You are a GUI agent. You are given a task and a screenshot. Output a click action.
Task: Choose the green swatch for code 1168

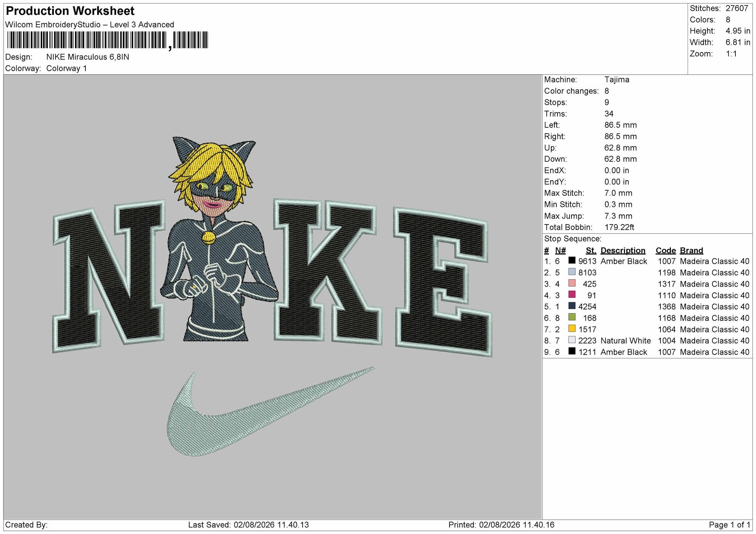572,317
